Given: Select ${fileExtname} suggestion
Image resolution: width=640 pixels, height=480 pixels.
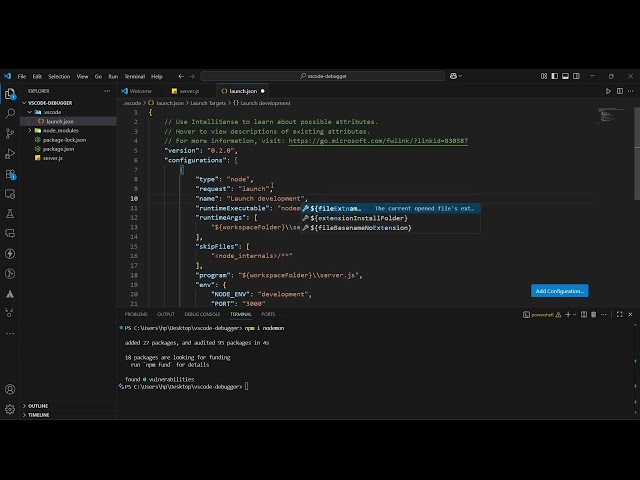Looking at the screenshot, I should (391, 209).
